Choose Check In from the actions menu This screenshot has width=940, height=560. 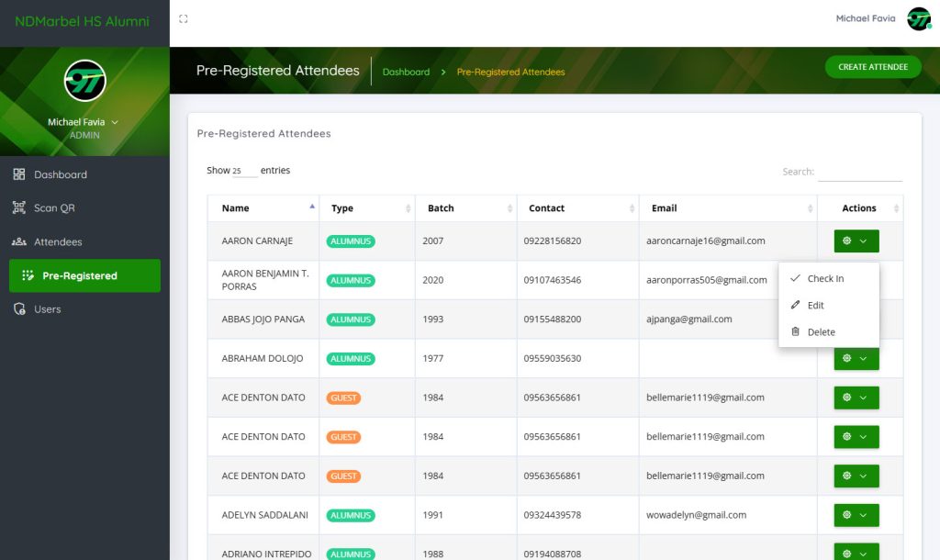[x=825, y=279]
